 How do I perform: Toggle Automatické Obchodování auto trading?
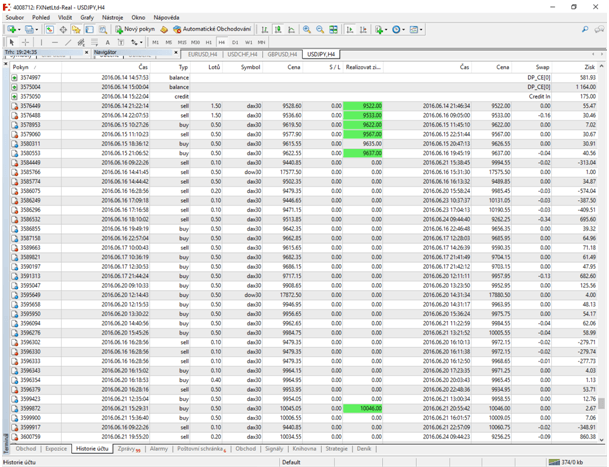point(212,29)
